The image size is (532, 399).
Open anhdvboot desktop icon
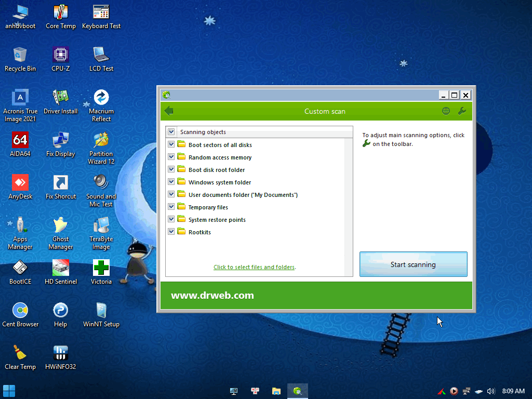point(20,17)
